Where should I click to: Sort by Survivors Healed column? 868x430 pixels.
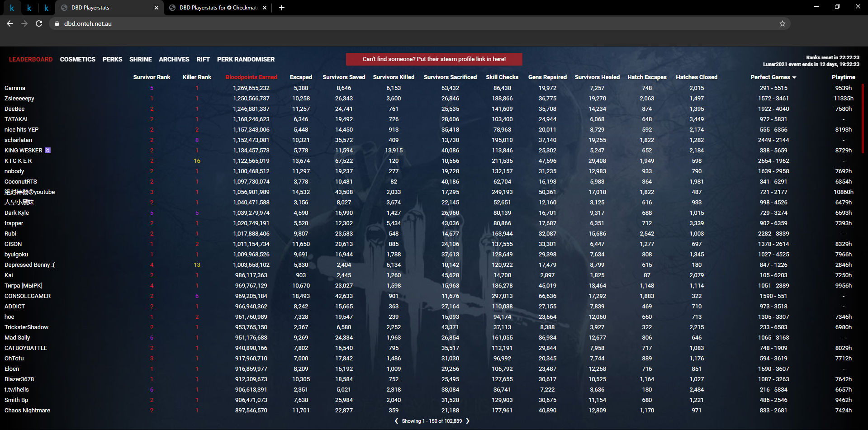click(597, 77)
